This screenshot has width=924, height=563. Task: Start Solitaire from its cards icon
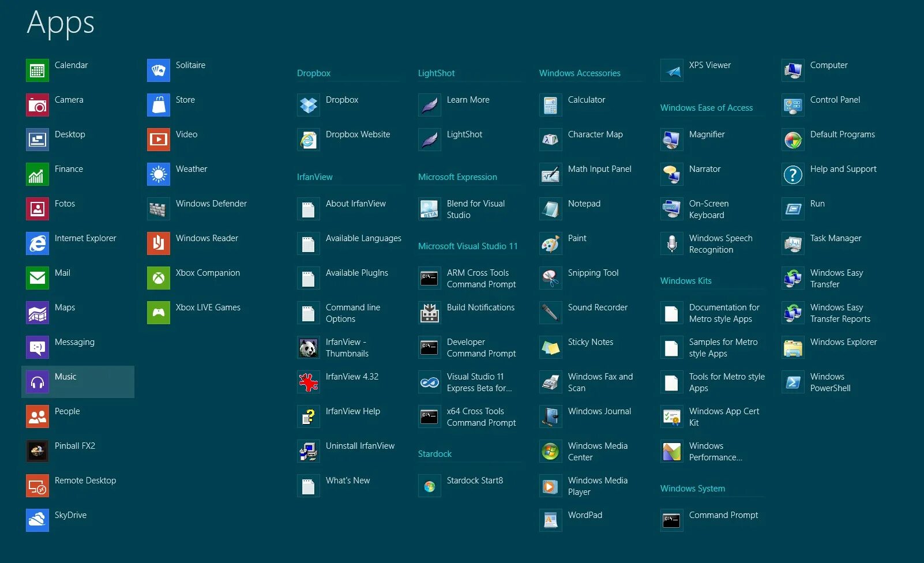(159, 70)
